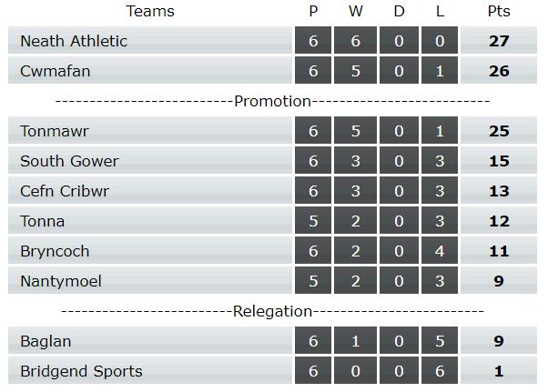Click the Tonna team row

pos(272,221)
